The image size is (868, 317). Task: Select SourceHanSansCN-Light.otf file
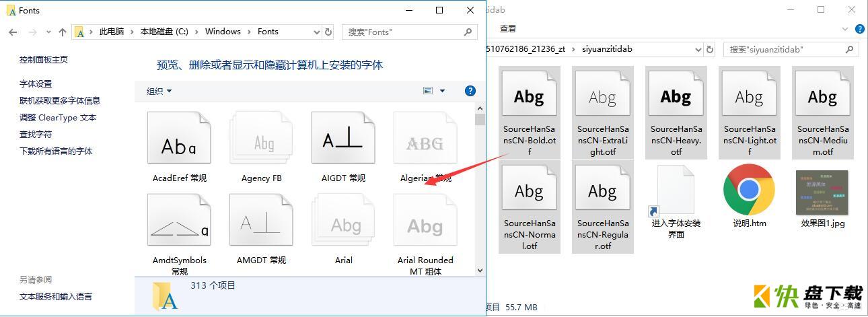pos(749,112)
